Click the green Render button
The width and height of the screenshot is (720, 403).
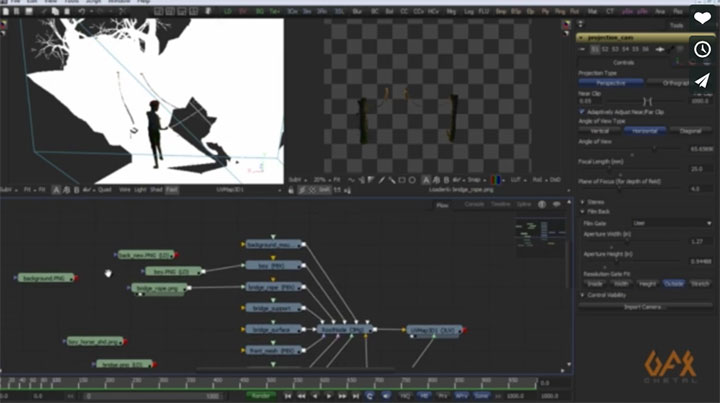(x=261, y=396)
